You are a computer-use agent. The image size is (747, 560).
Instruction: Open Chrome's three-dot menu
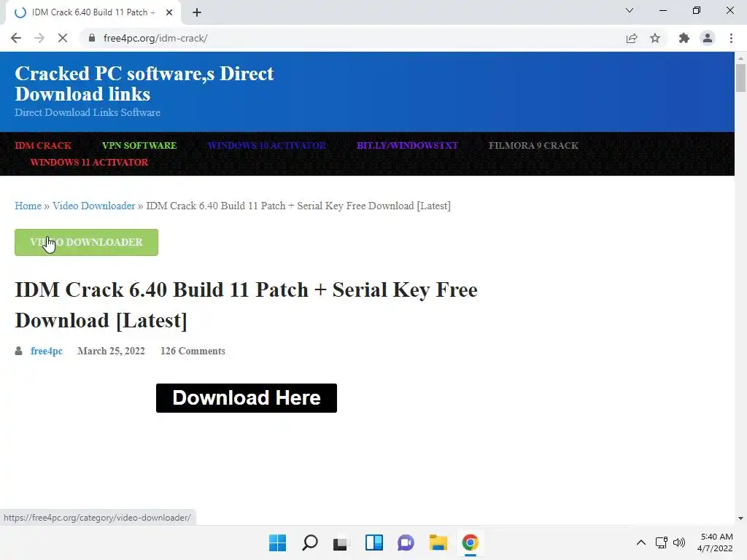[731, 38]
